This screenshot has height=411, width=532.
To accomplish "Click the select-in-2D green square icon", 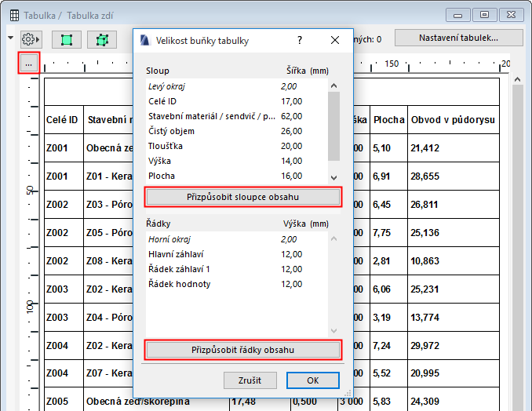I will [66, 38].
